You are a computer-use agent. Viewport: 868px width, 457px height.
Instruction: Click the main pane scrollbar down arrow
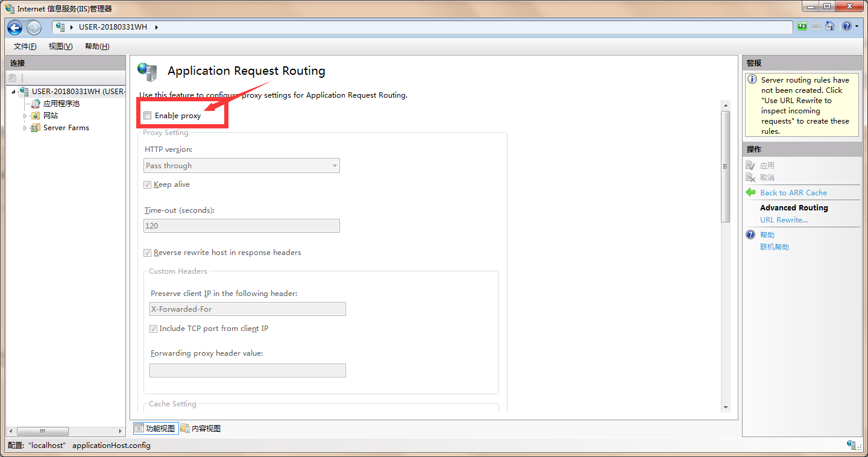(x=726, y=408)
